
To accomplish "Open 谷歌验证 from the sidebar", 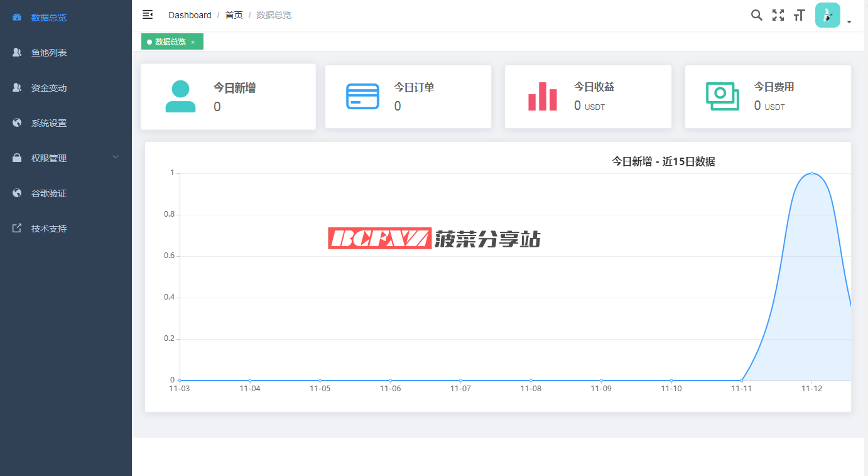I will [49, 193].
